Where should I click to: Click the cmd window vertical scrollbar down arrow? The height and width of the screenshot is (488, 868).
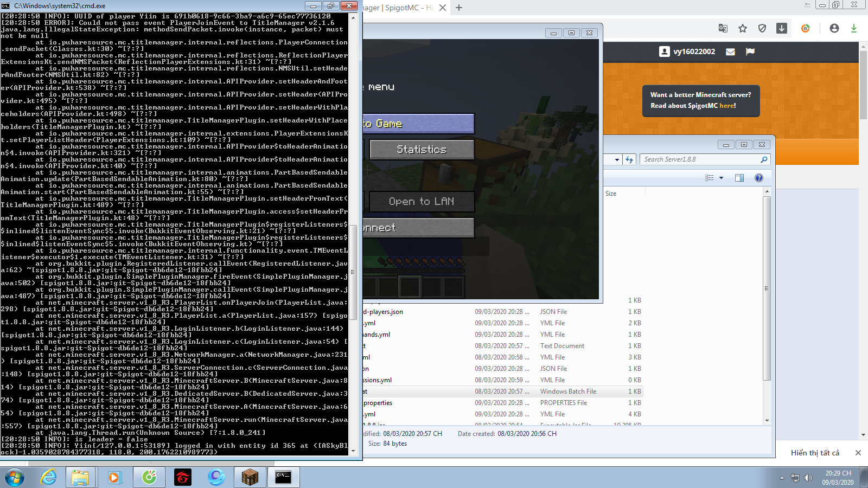click(x=353, y=451)
